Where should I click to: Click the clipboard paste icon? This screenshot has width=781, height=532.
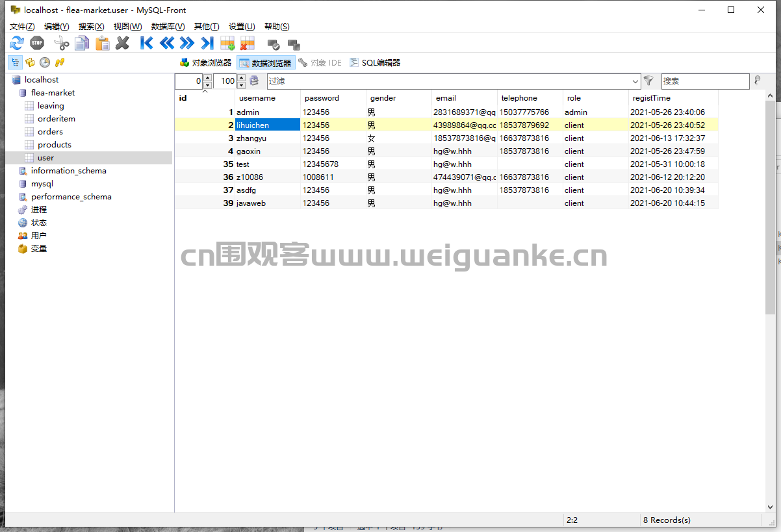102,44
